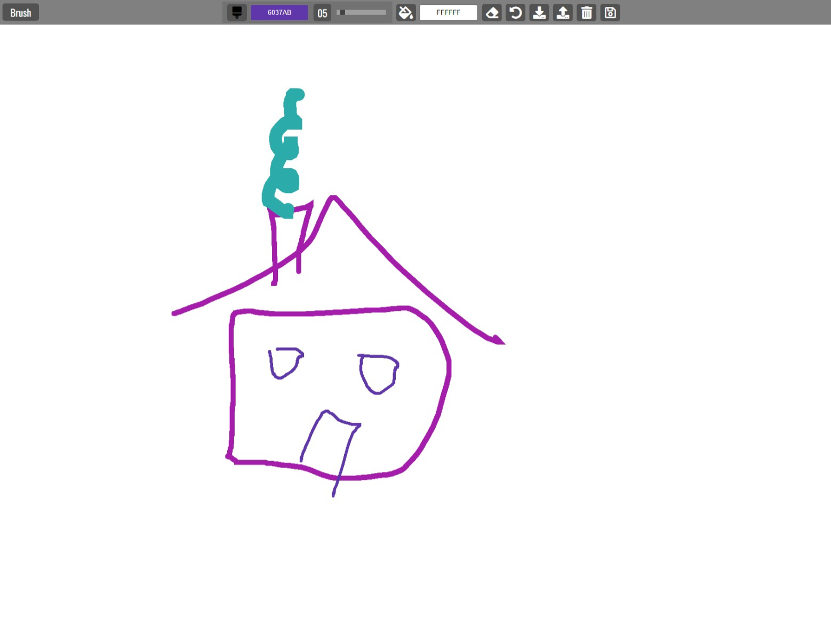This screenshot has width=831, height=644.
Task: Click the 05 brush size value
Action: pos(322,13)
